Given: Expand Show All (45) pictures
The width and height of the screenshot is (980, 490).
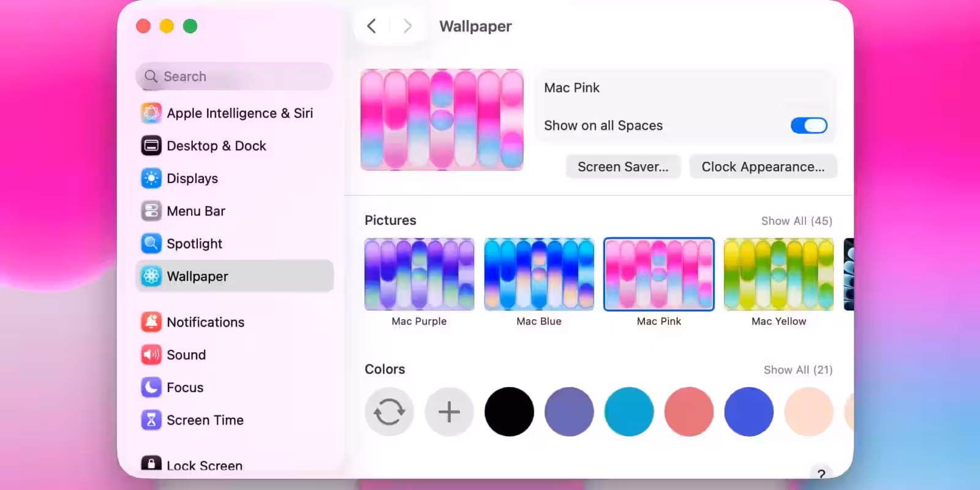Looking at the screenshot, I should pyautogui.click(x=796, y=221).
